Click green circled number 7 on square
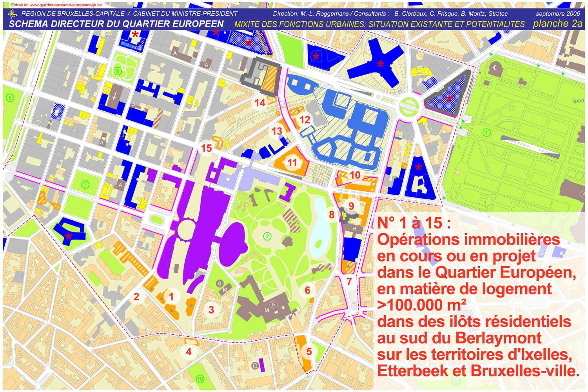The height and width of the screenshot is (392, 588). click(85, 185)
